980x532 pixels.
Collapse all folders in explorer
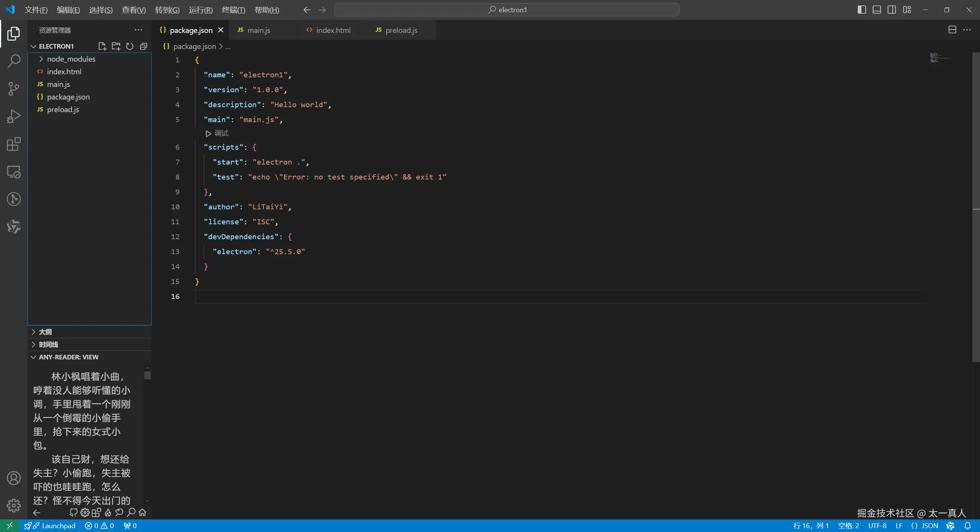(x=144, y=46)
